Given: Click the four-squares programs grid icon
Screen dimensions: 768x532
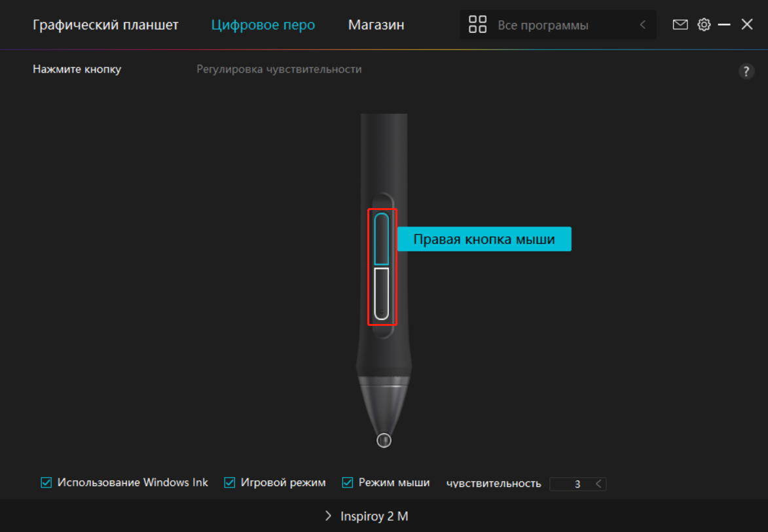Looking at the screenshot, I should pos(478,25).
